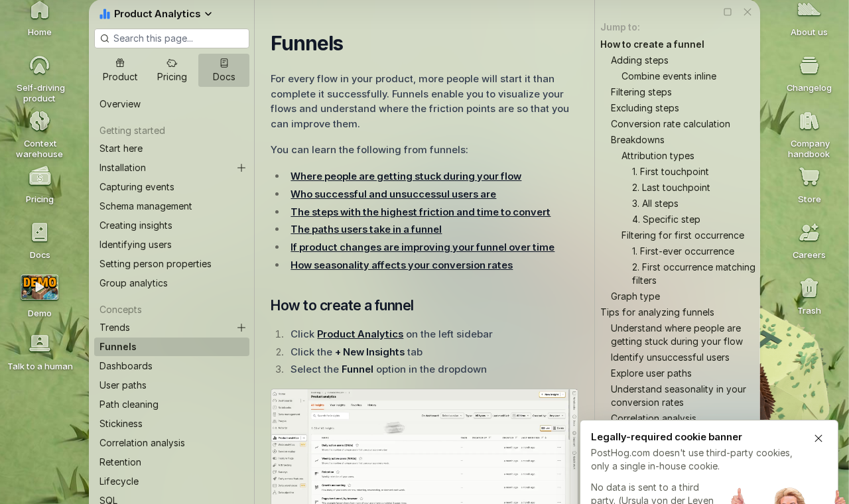
Task: Select Funnels in sidebar
Action: tap(172, 347)
